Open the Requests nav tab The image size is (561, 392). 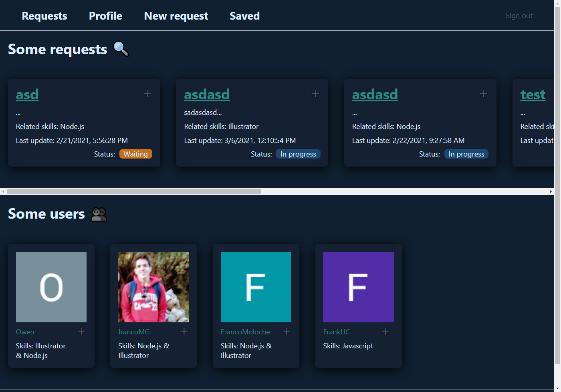(x=44, y=16)
